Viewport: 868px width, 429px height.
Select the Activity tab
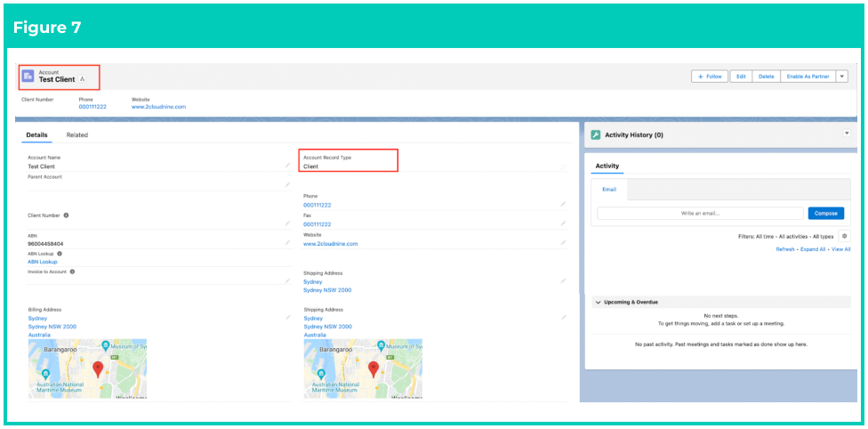pyautogui.click(x=607, y=166)
